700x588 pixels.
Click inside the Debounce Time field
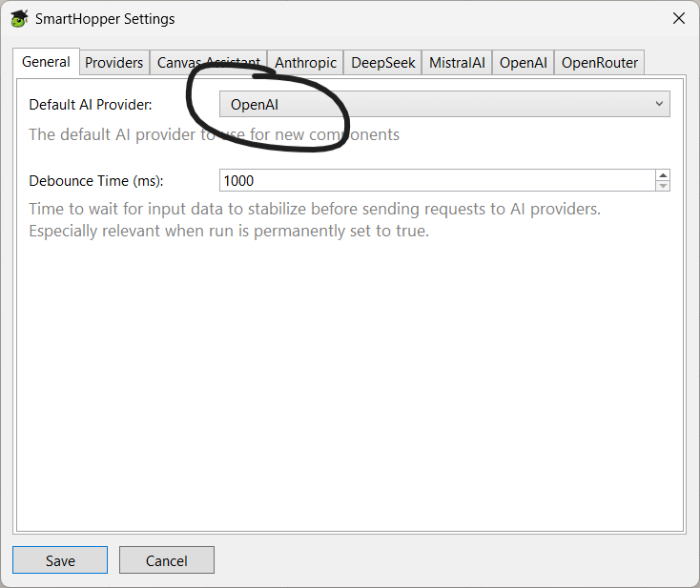tap(438, 180)
